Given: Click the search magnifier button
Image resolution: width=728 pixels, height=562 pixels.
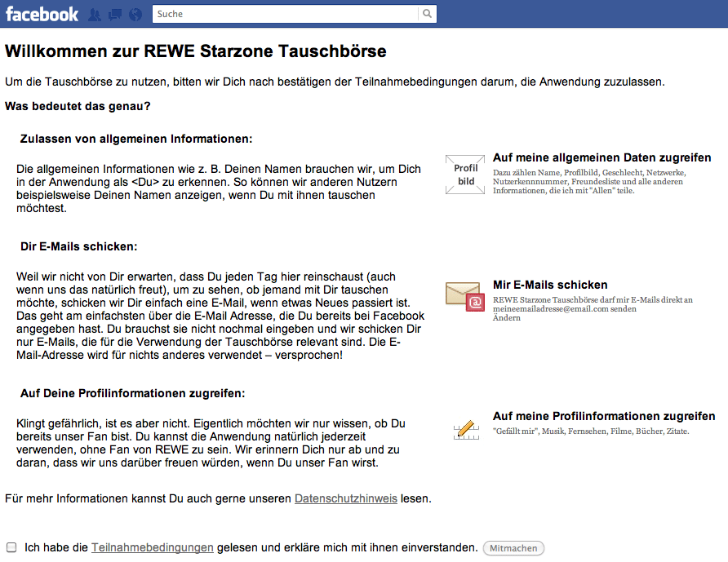Looking at the screenshot, I should tap(427, 14).
